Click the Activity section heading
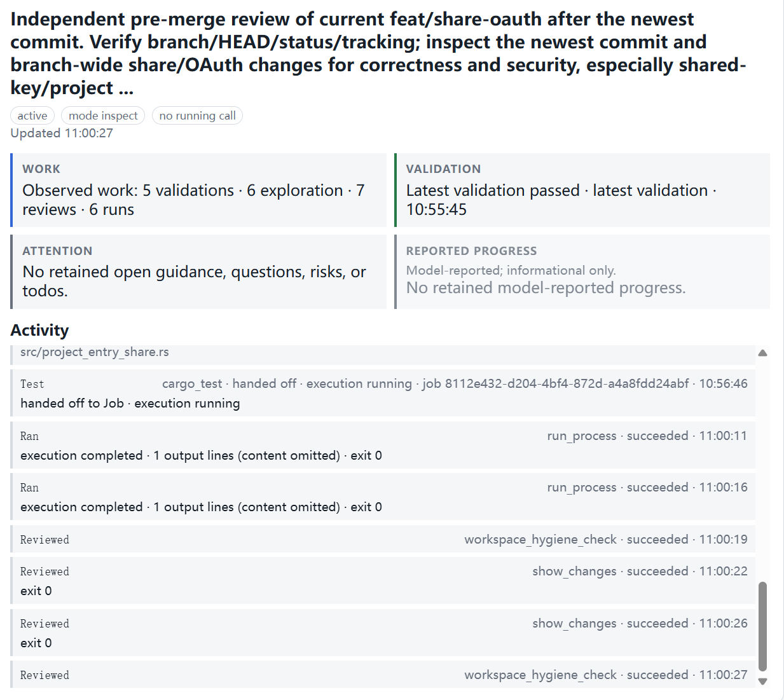 39,330
